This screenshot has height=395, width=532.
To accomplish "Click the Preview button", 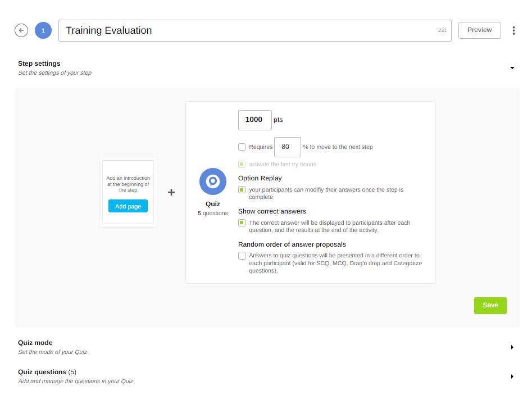I will click(479, 30).
